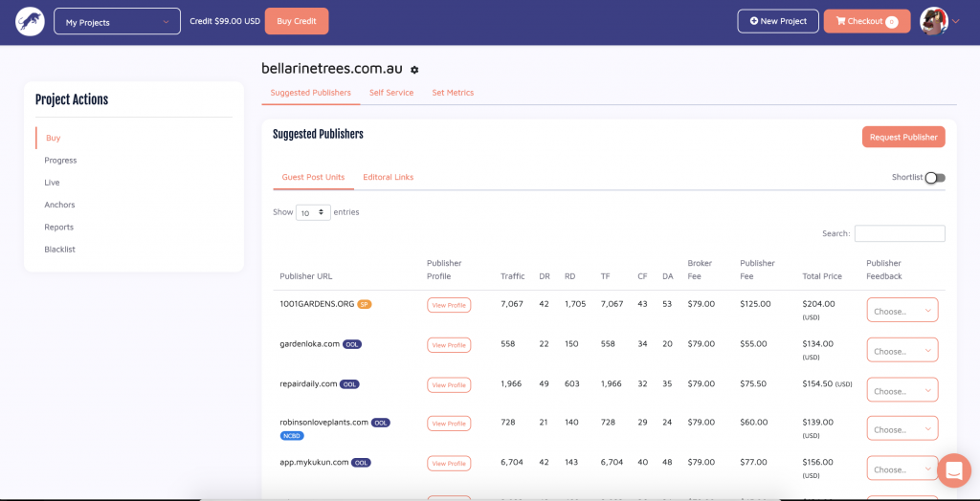Open the My Projects dropdown

(117, 21)
